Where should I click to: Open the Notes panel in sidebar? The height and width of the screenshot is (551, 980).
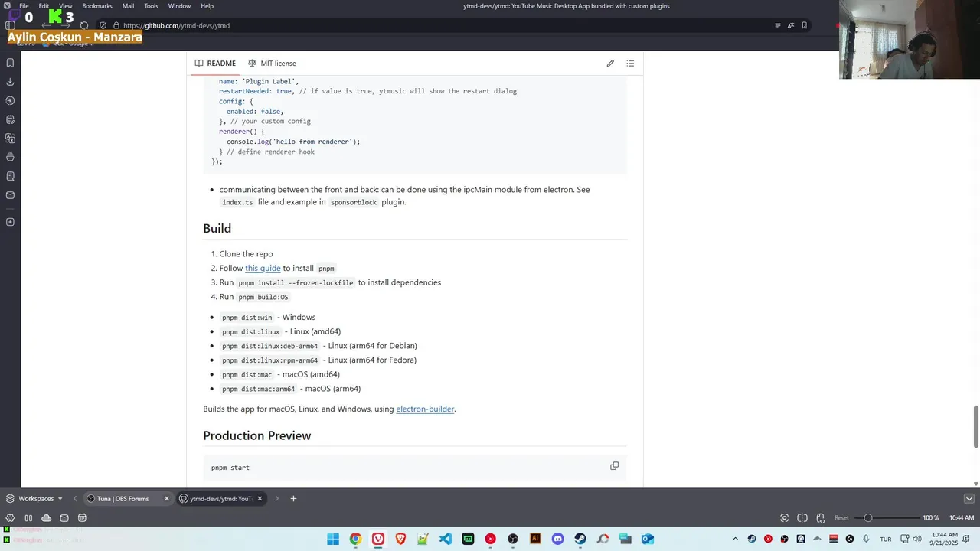(x=10, y=119)
